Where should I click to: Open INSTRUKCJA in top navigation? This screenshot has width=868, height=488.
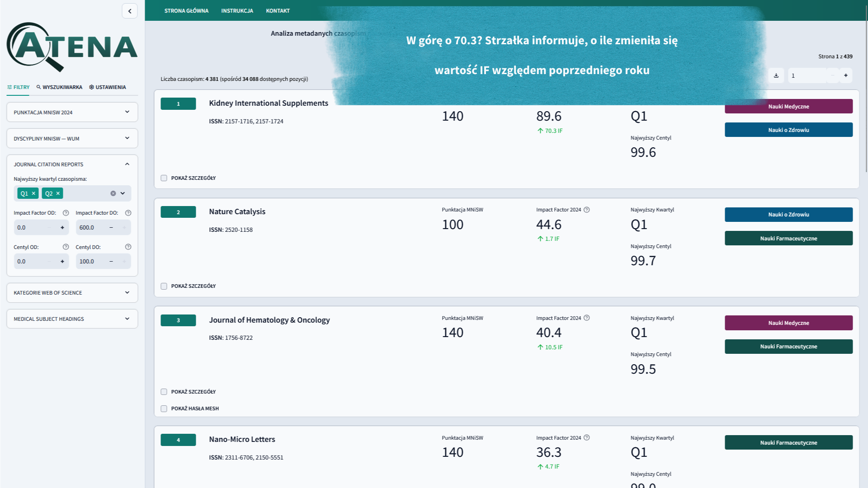(x=237, y=11)
